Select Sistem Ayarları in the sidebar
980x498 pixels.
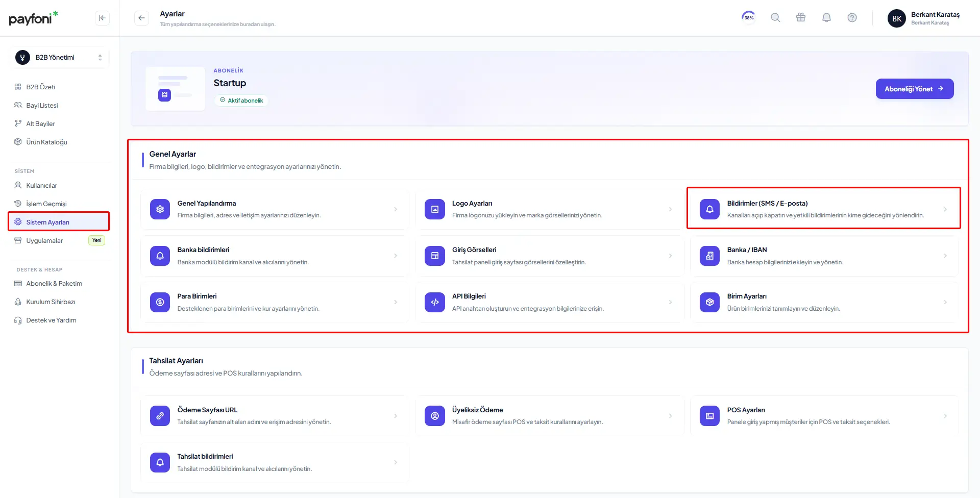click(59, 222)
